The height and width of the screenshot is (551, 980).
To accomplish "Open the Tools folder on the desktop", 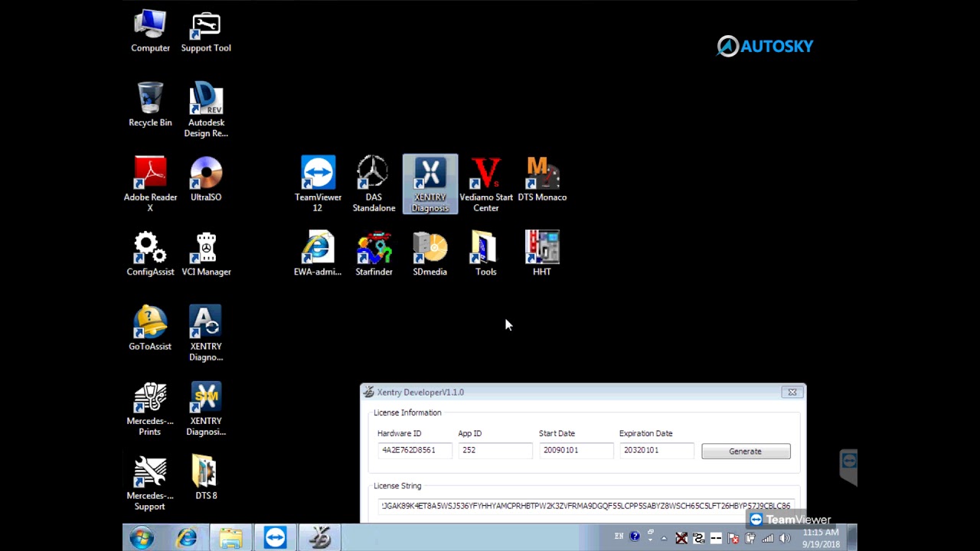I will coord(486,254).
